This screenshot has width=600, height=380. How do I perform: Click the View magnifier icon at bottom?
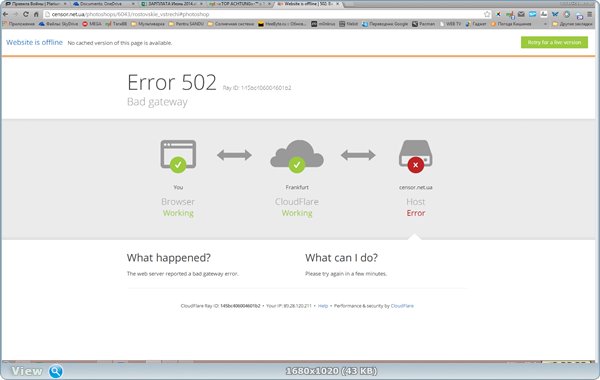click(x=56, y=371)
